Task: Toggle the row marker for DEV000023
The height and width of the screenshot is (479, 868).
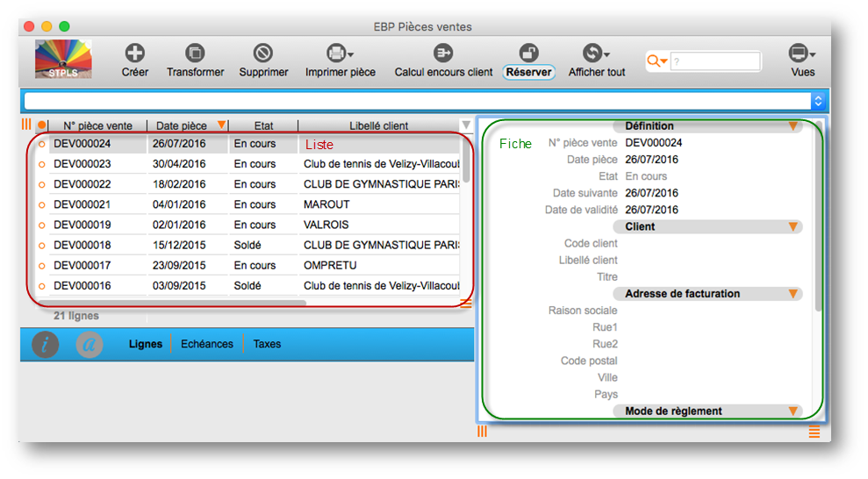Action: pyautogui.click(x=41, y=164)
